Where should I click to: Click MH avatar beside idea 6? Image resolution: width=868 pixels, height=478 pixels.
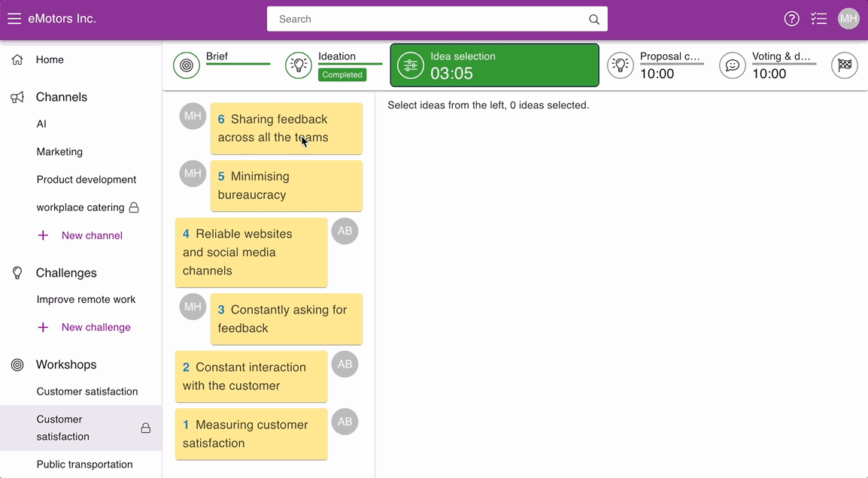pos(193,116)
